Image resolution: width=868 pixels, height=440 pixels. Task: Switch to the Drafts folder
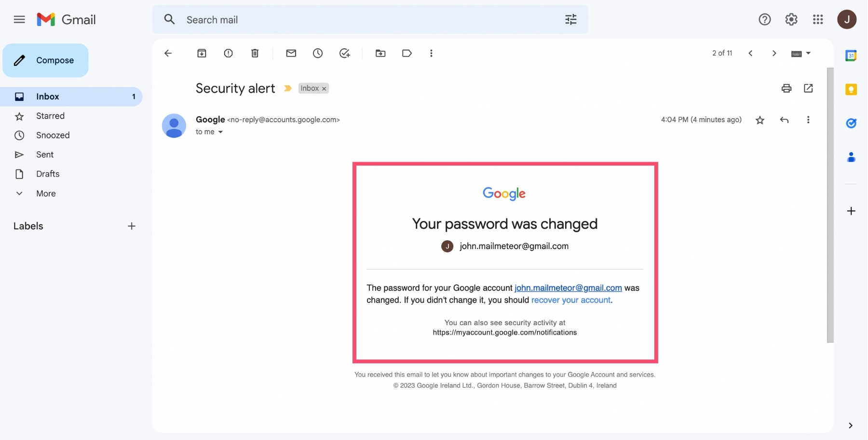(x=48, y=174)
